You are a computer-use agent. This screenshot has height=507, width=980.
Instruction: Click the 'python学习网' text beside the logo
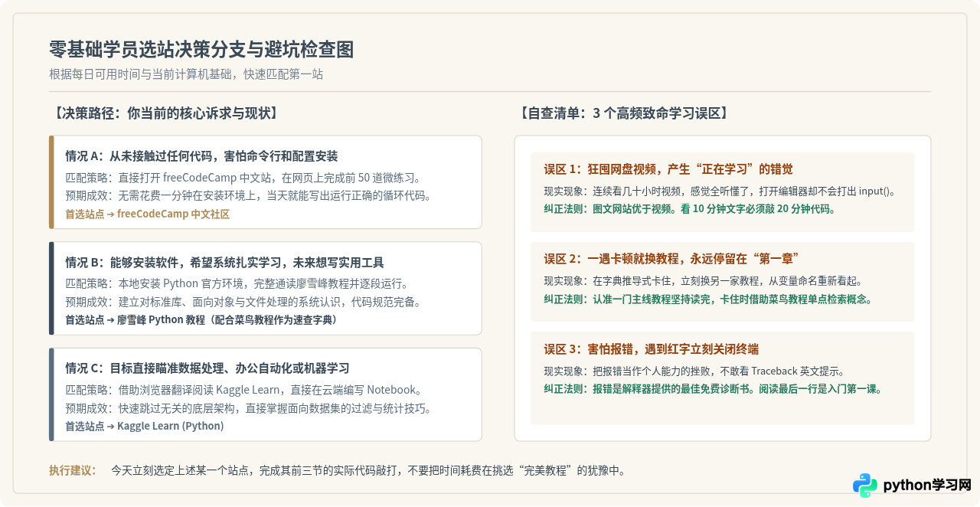[927, 485]
